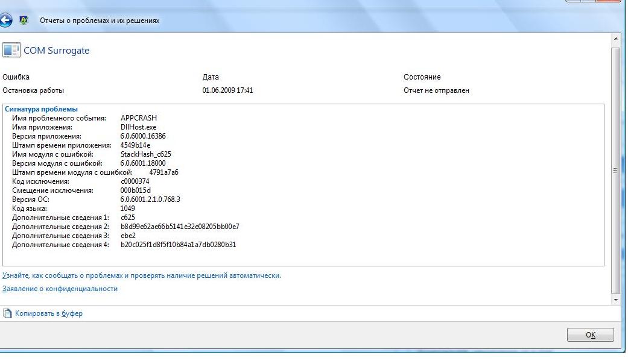Click the date value 01.06.2009 17:41
The height and width of the screenshot is (364, 628).
227,90
